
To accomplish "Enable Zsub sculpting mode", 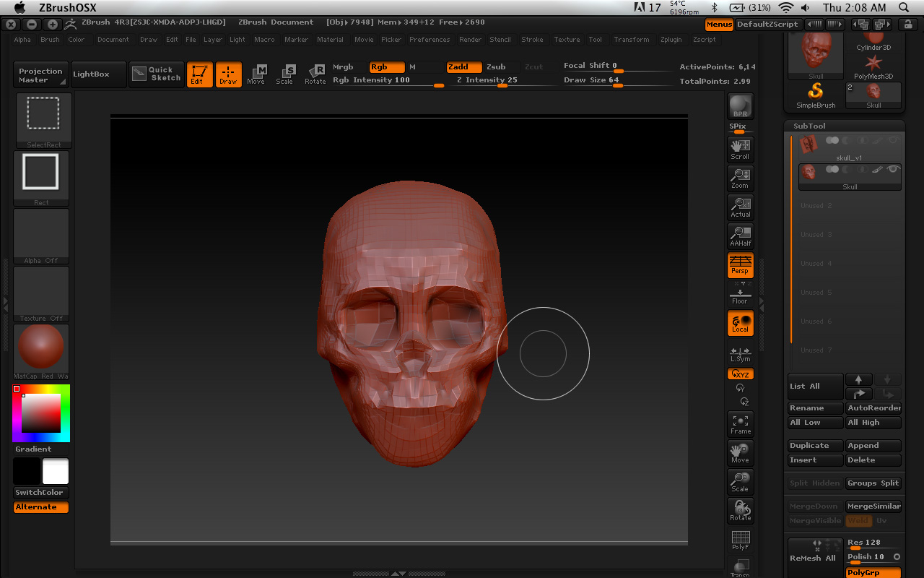I will pos(498,66).
